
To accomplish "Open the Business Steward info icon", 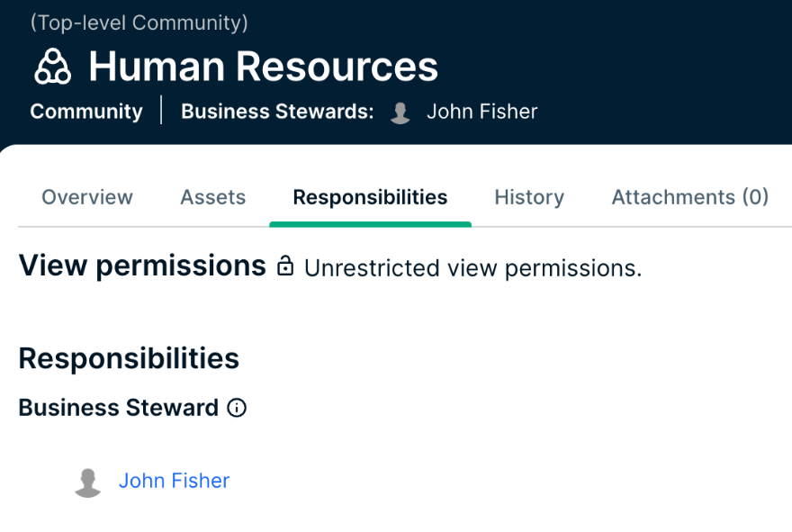I will 237,408.
